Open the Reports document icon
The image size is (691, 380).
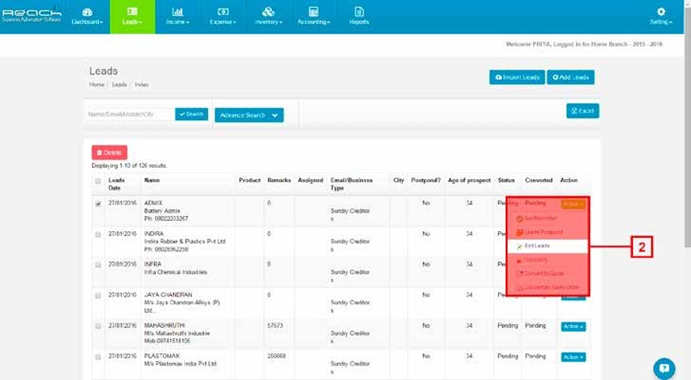[x=359, y=12]
